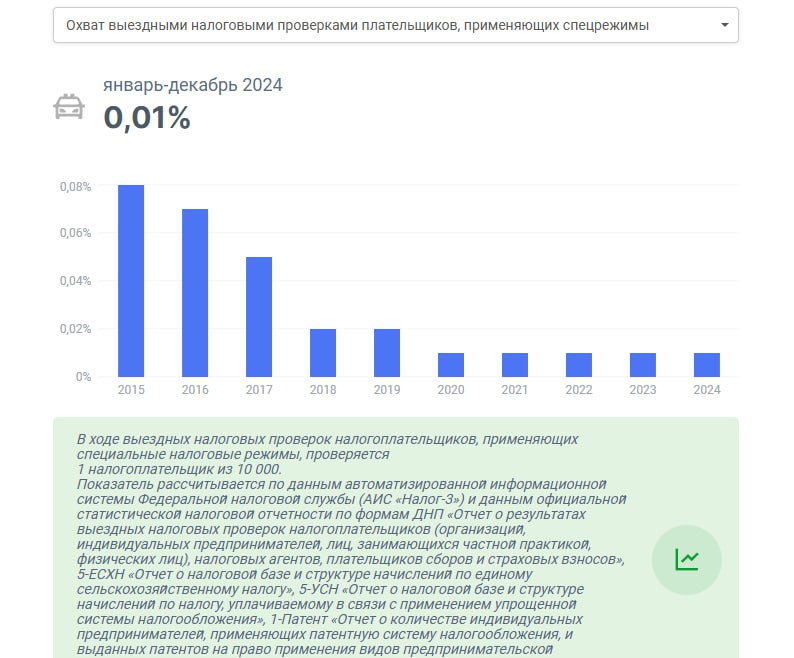This screenshot has height=658, width=794.
Task: Click the 2024 axis label
Action: pos(707,390)
